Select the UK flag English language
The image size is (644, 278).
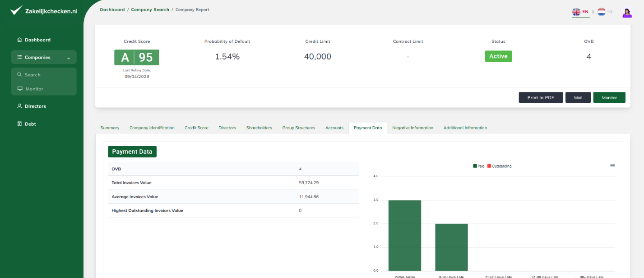(576, 12)
